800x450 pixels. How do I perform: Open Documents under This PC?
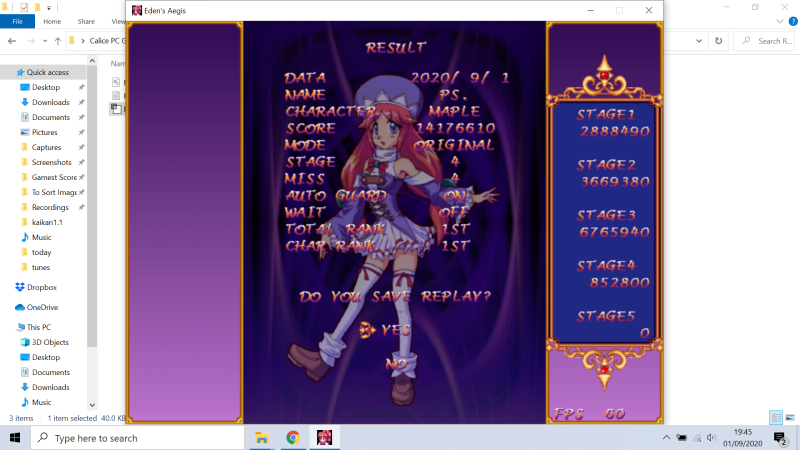(51, 372)
